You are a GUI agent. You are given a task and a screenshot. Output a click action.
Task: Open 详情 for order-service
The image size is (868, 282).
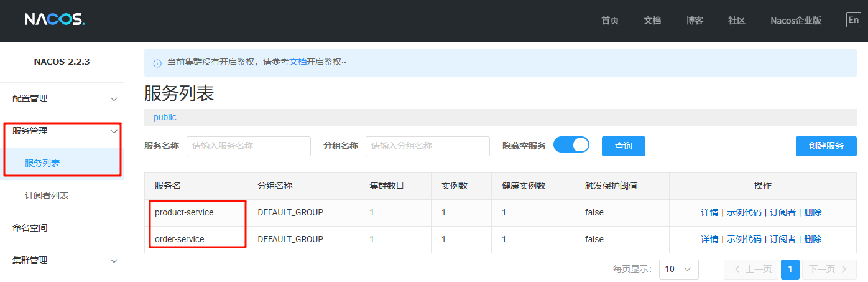[709, 239]
